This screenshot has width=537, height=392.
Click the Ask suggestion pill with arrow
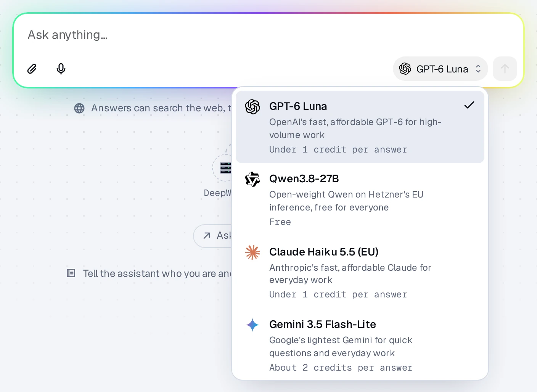(214, 236)
